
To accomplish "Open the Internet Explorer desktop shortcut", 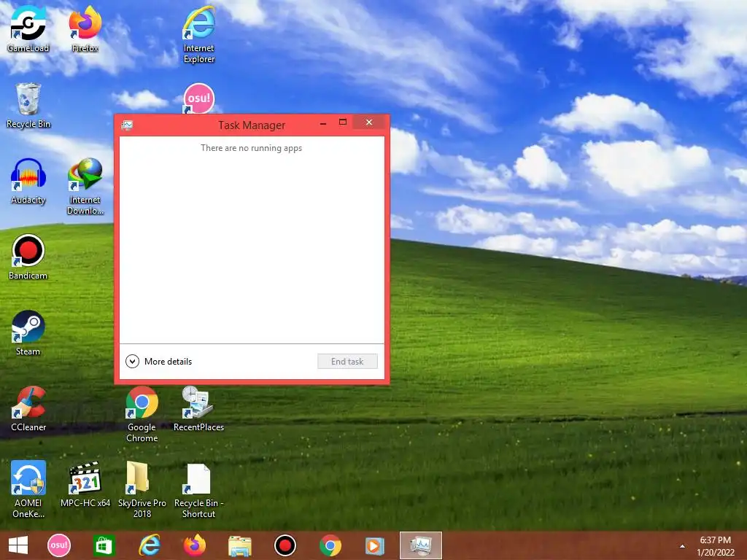I will click(x=198, y=34).
